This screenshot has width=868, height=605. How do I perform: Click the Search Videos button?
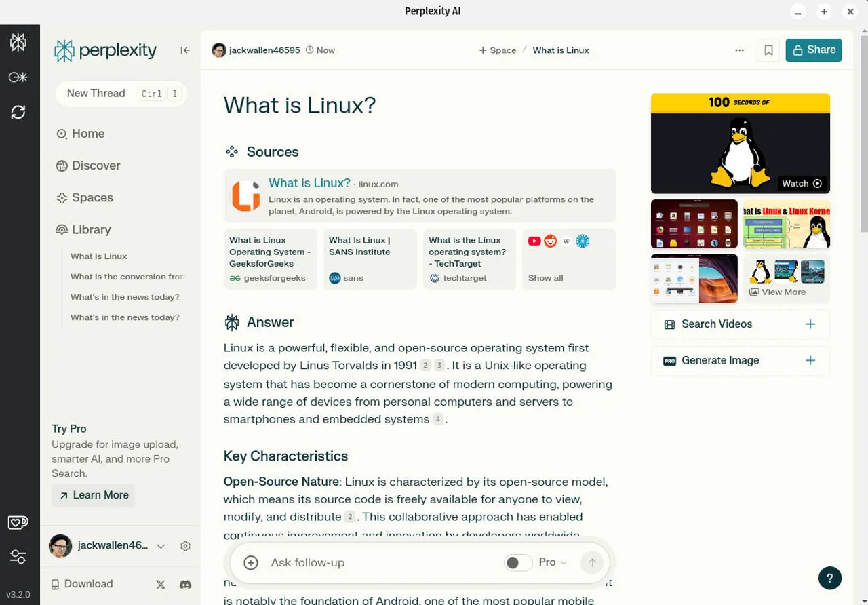[x=741, y=324]
